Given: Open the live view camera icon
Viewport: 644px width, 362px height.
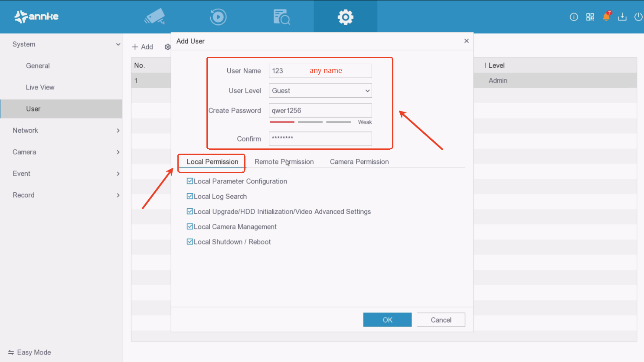Looking at the screenshot, I should coord(155,17).
